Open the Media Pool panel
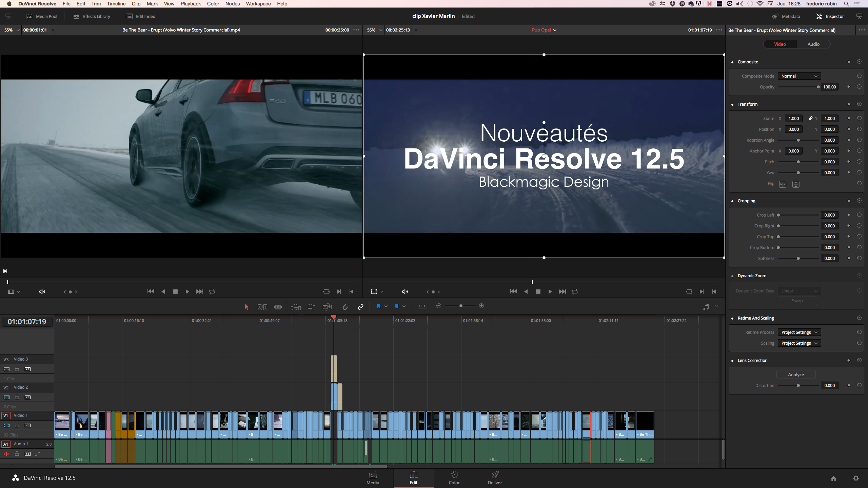 42,16
